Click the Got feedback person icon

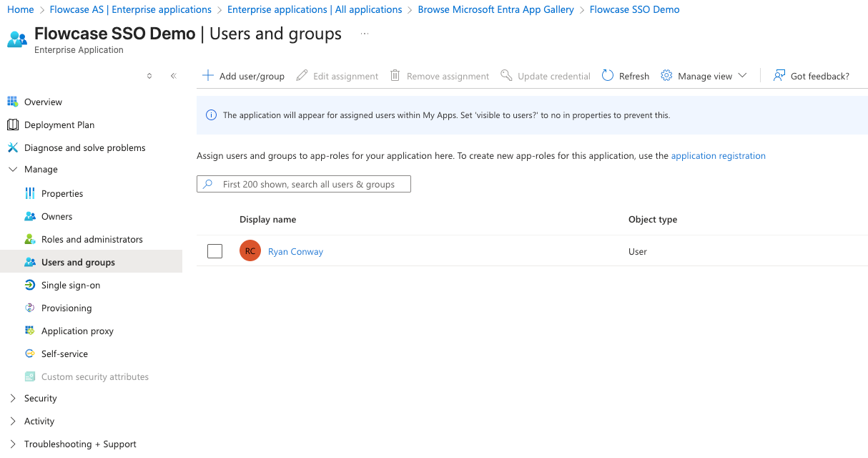coord(779,75)
